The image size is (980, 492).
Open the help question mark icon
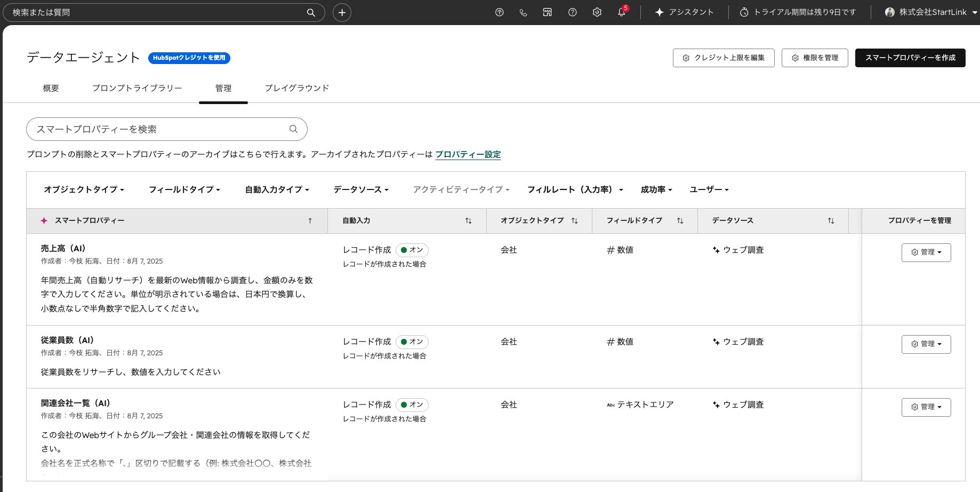point(572,12)
